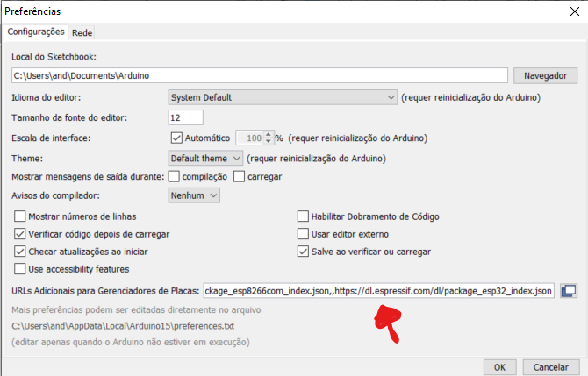
Task: Enable verbose output during compilação
Action: [174, 176]
